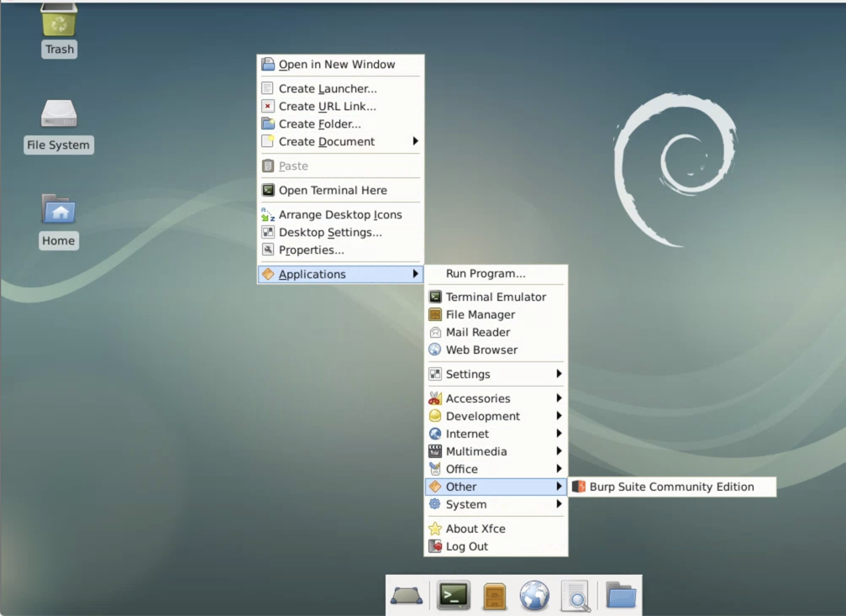Click the web browser globe in dock
Image resolution: width=846 pixels, height=616 pixels.
click(534, 596)
